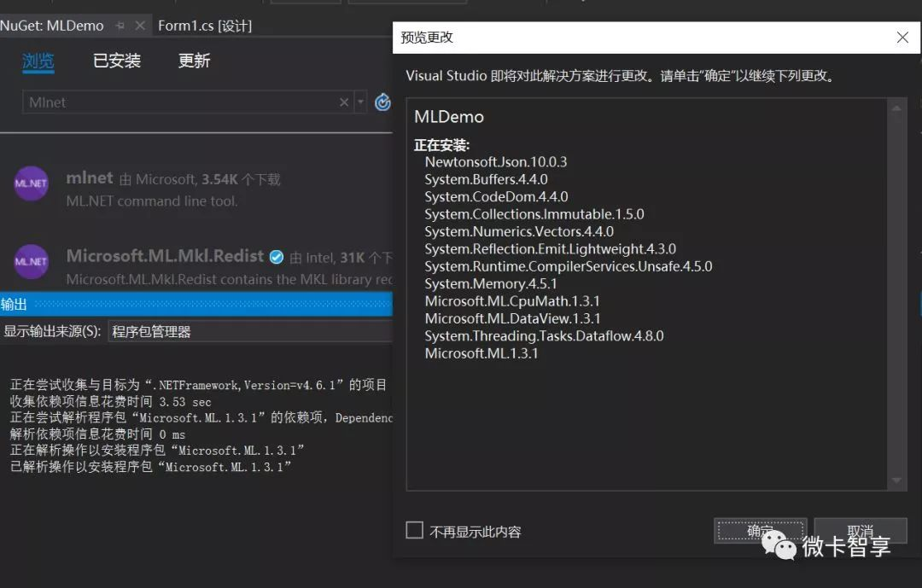
Task: Open the 已安装 tab in NuGet
Action: (116, 61)
